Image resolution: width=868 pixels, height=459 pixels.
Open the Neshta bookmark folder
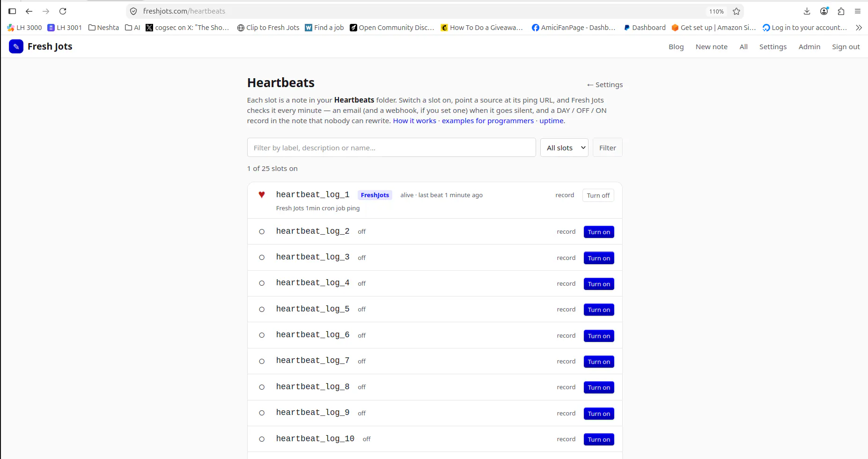tap(104, 28)
